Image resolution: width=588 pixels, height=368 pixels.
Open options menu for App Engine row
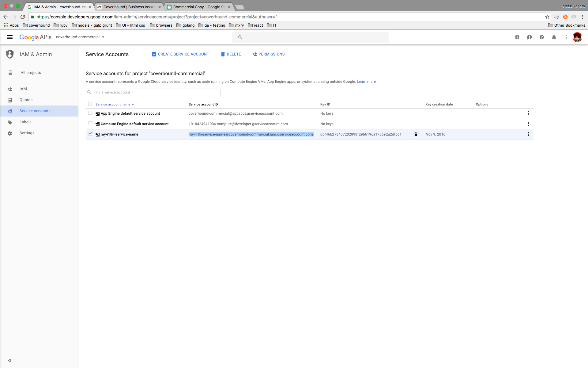tap(528, 113)
